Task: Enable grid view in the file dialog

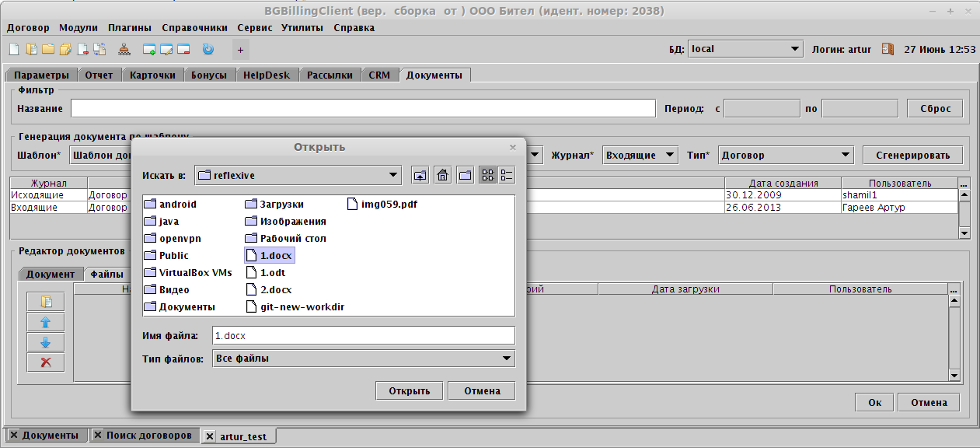Action: pos(488,174)
